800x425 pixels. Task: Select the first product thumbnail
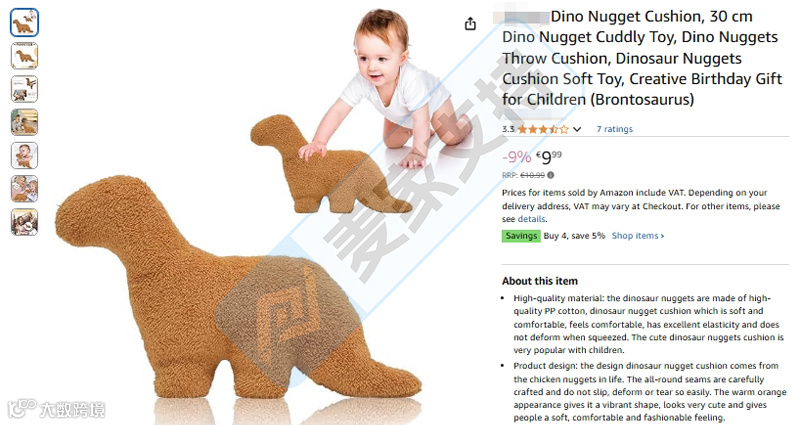click(x=24, y=22)
